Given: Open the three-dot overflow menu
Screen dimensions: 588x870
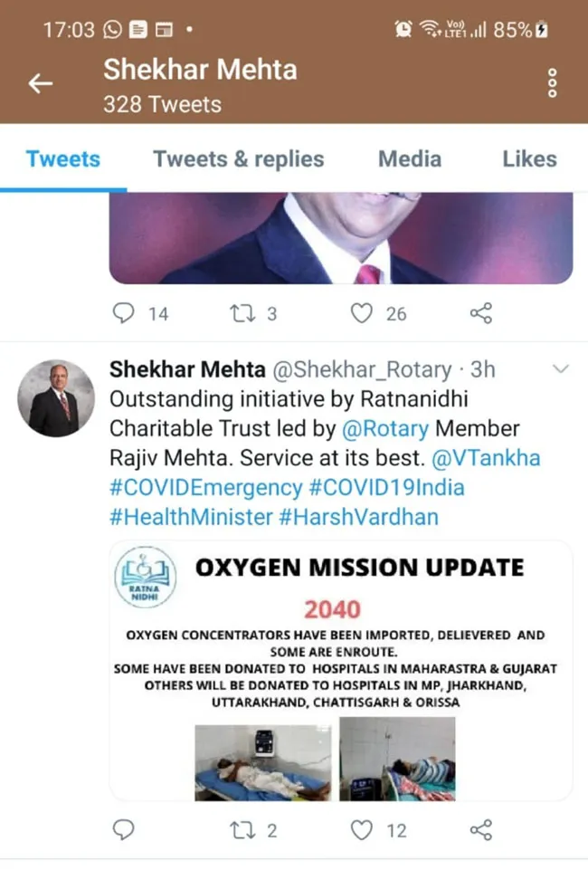Looking at the screenshot, I should (x=552, y=83).
